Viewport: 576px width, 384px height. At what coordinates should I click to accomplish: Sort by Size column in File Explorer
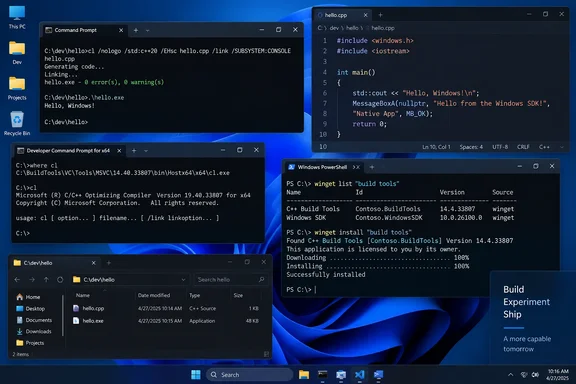[x=238, y=295]
